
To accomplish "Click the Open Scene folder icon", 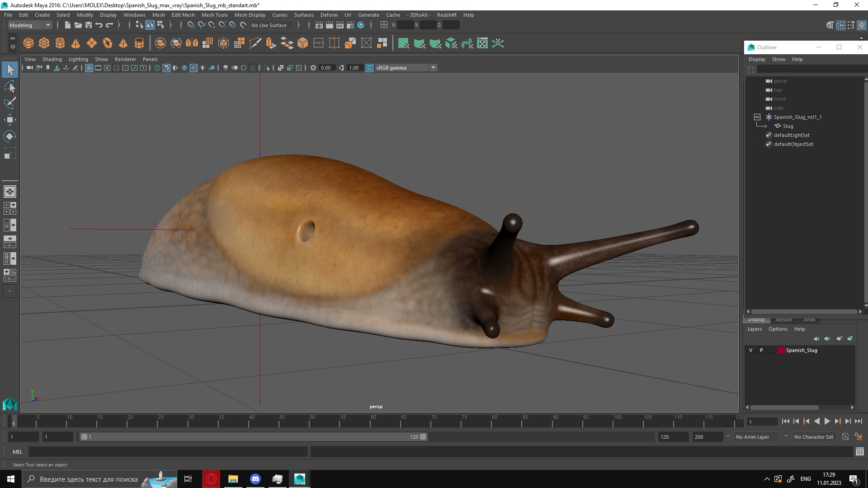I will pyautogui.click(x=78, y=25).
